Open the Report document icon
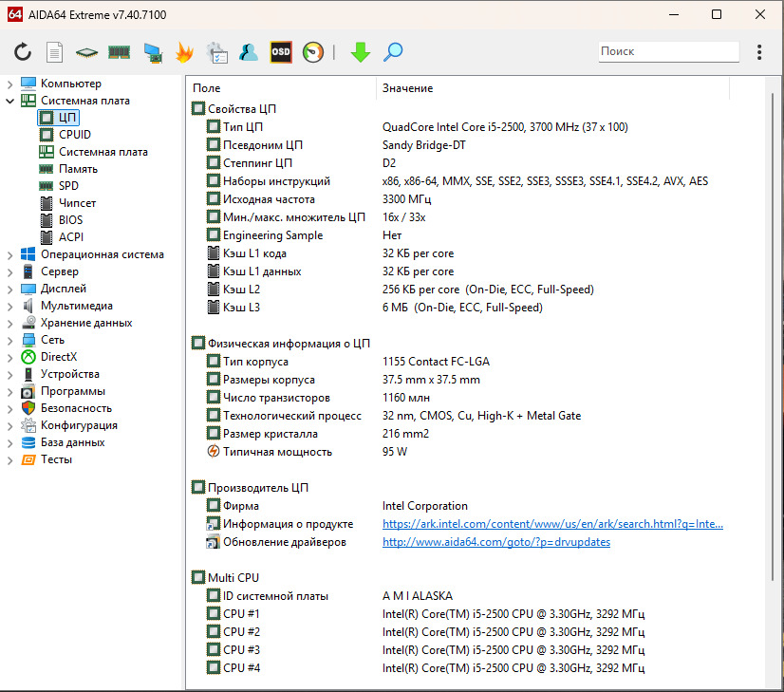Image resolution: width=784 pixels, height=692 pixels. pyautogui.click(x=55, y=52)
